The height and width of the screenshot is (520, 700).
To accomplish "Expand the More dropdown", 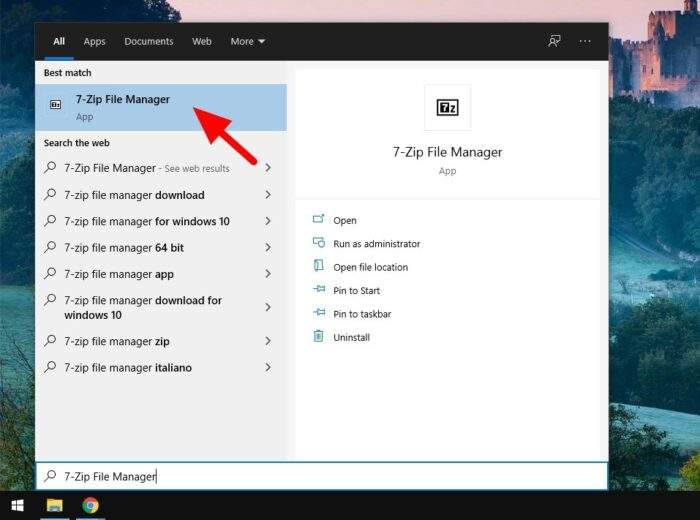I will click(x=248, y=42).
